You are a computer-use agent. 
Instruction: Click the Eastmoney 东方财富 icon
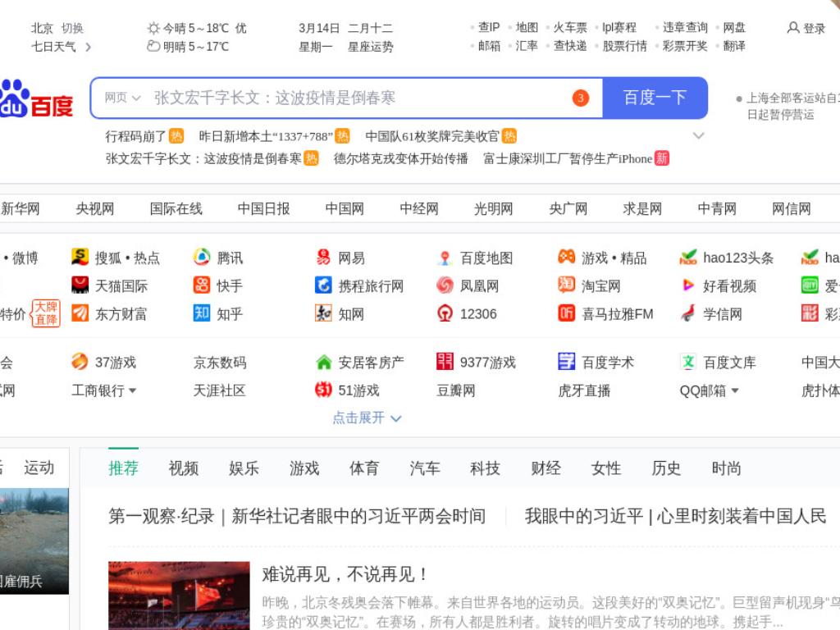pos(80,313)
